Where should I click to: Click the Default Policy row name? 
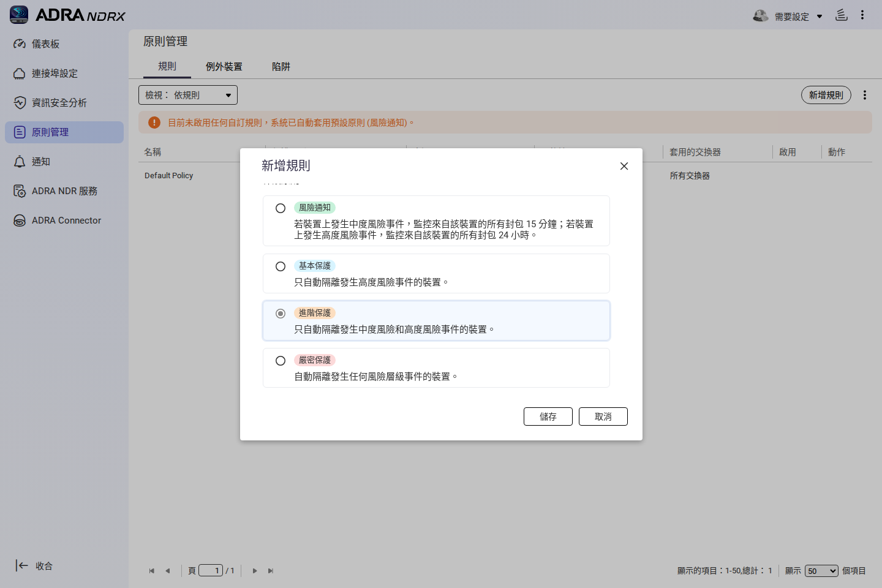[x=169, y=176]
